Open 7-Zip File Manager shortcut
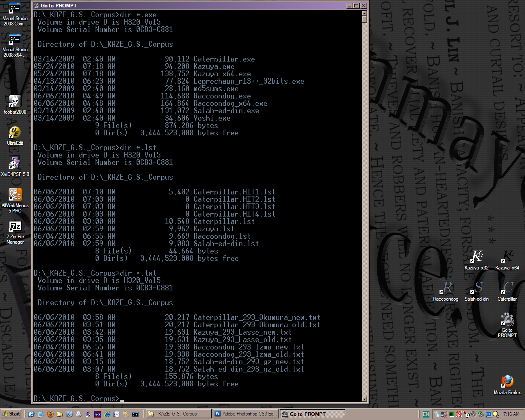This screenshot has width=525, height=420. tap(15, 226)
